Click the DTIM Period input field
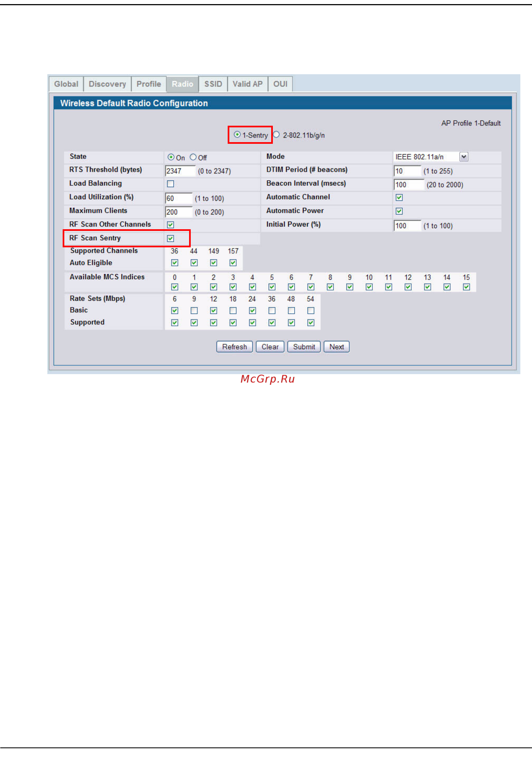 point(407,171)
